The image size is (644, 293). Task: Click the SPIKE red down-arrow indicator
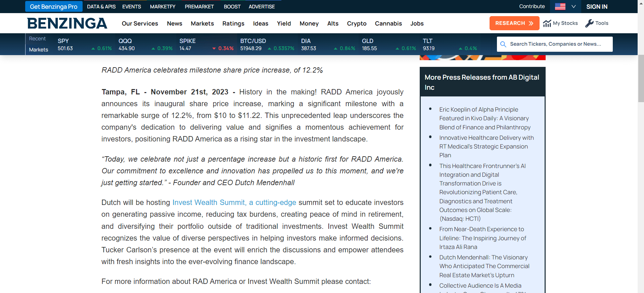214,49
